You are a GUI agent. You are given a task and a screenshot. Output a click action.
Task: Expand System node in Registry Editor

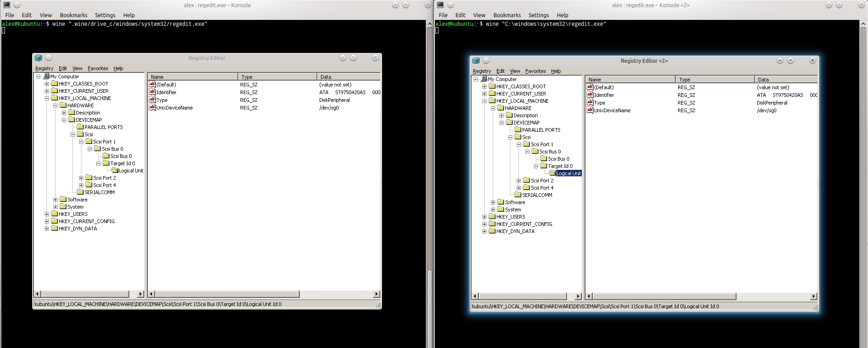55,207
